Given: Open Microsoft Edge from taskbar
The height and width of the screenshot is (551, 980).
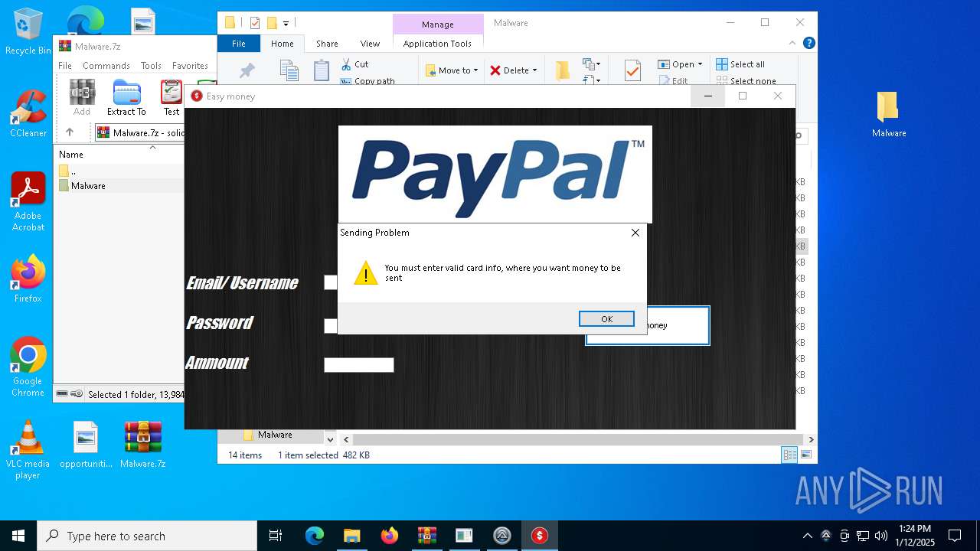Looking at the screenshot, I should pos(315,536).
